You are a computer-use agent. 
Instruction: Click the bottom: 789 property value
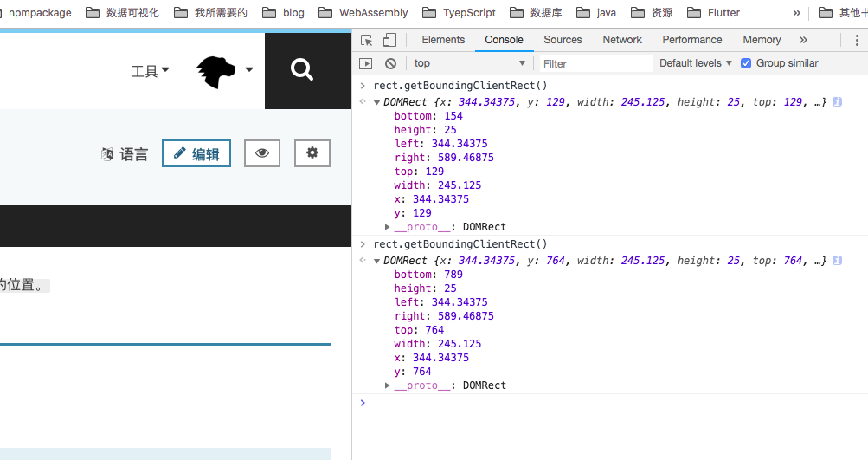point(453,275)
